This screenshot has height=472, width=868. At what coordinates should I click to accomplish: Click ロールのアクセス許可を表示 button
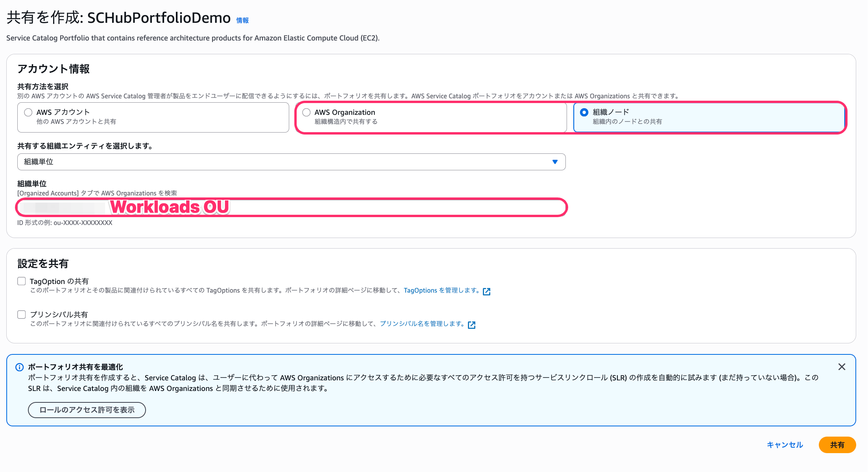coord(87,410)
